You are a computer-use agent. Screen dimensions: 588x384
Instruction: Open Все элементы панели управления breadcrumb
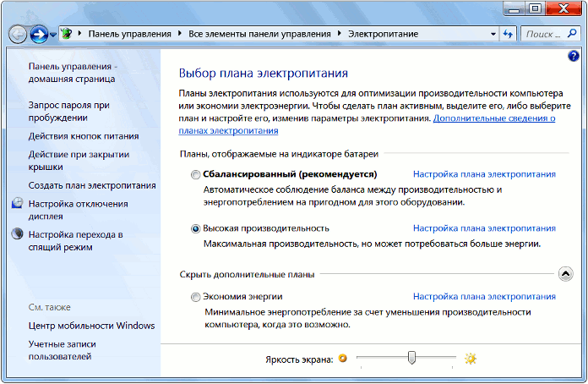pyautogui.click(x=259, y=34)
